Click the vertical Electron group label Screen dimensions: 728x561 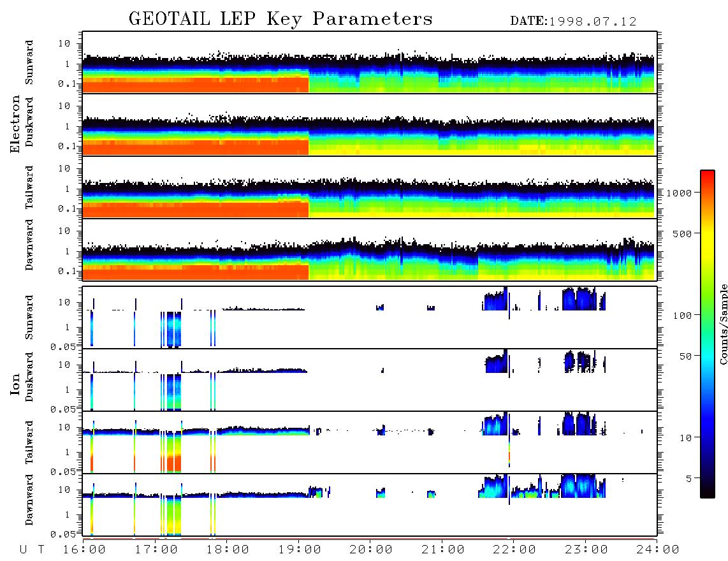pyautogui.click(x=15, y=124)
